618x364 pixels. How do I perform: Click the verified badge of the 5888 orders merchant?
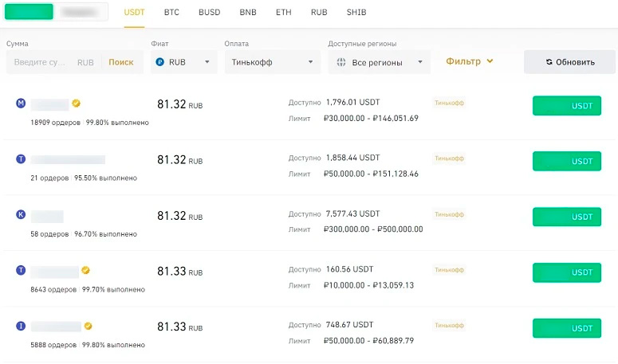pos(89,326)
